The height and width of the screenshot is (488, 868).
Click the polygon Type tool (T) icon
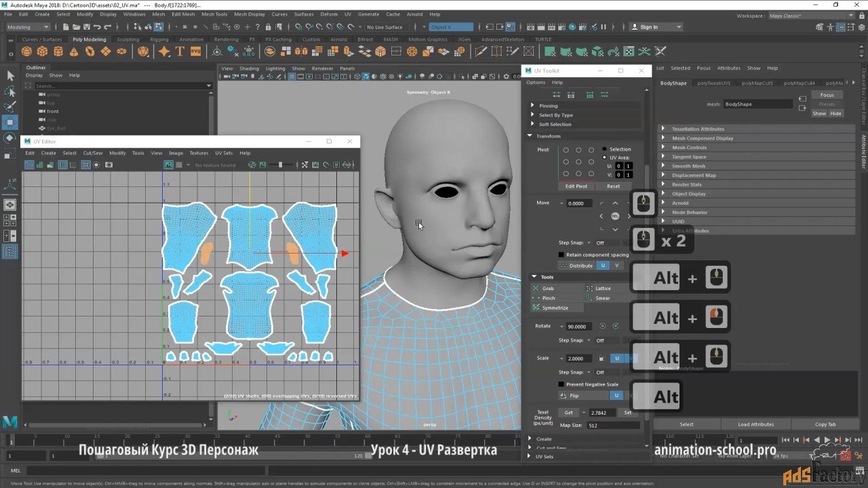click(x=180, y=52)
